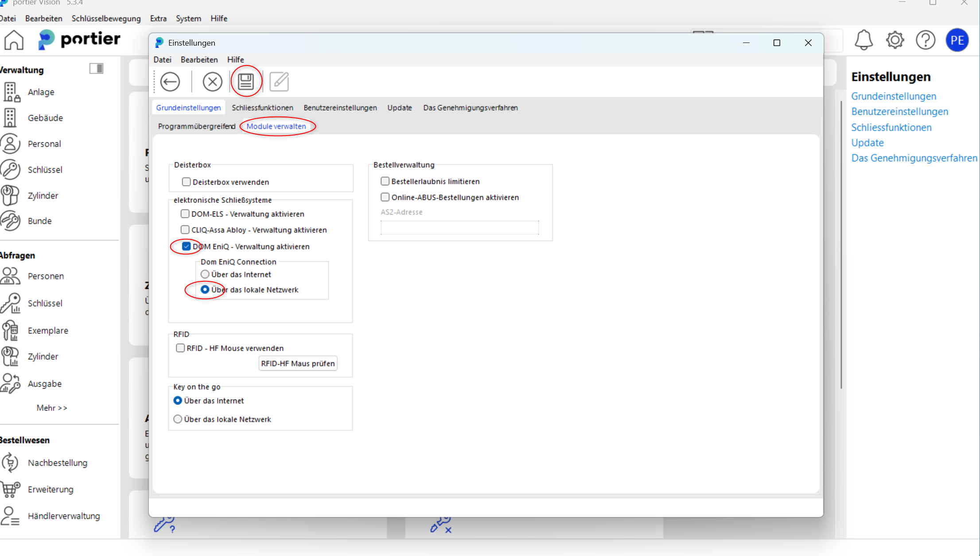Click the edit pencil toolbar icon
Image resolution: width=980 pixels, height=556 pixels.
(279, 82)
